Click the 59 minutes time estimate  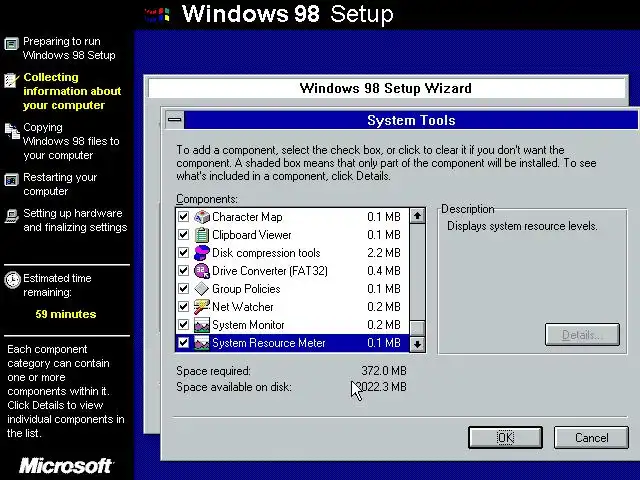coord(66,314)
